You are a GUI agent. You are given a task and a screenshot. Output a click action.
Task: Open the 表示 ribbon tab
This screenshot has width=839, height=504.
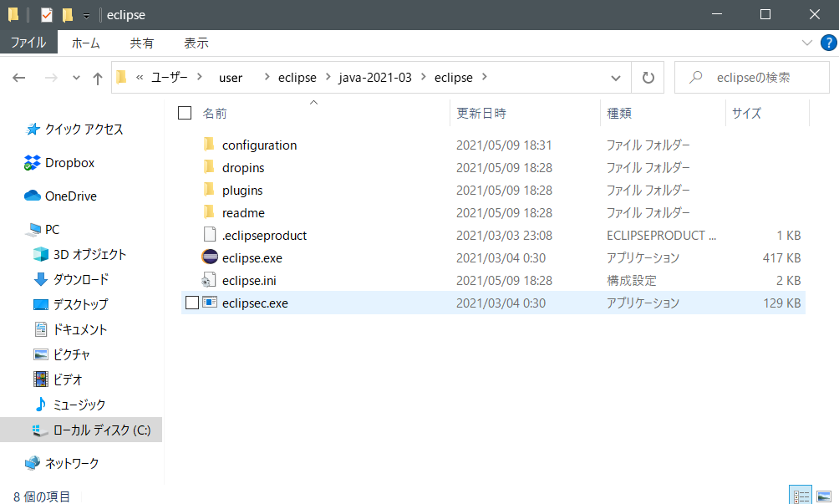point(196,43)
